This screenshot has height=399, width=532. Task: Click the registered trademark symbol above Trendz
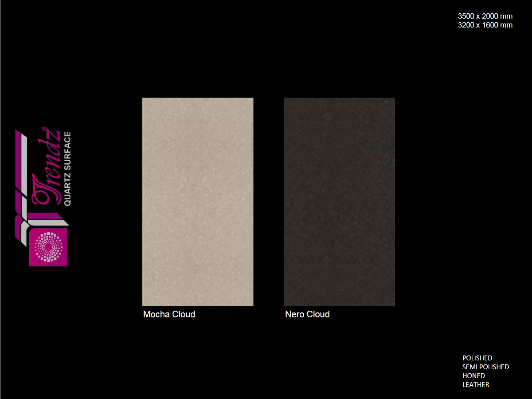point(44,129)
